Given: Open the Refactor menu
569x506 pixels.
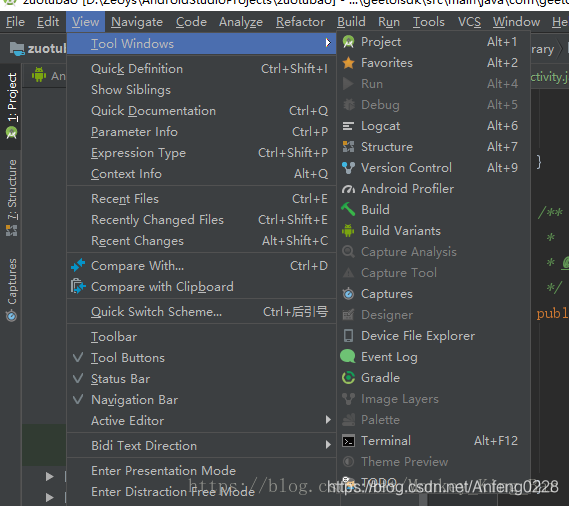Looking at the screenshot, I should point(300,22).
